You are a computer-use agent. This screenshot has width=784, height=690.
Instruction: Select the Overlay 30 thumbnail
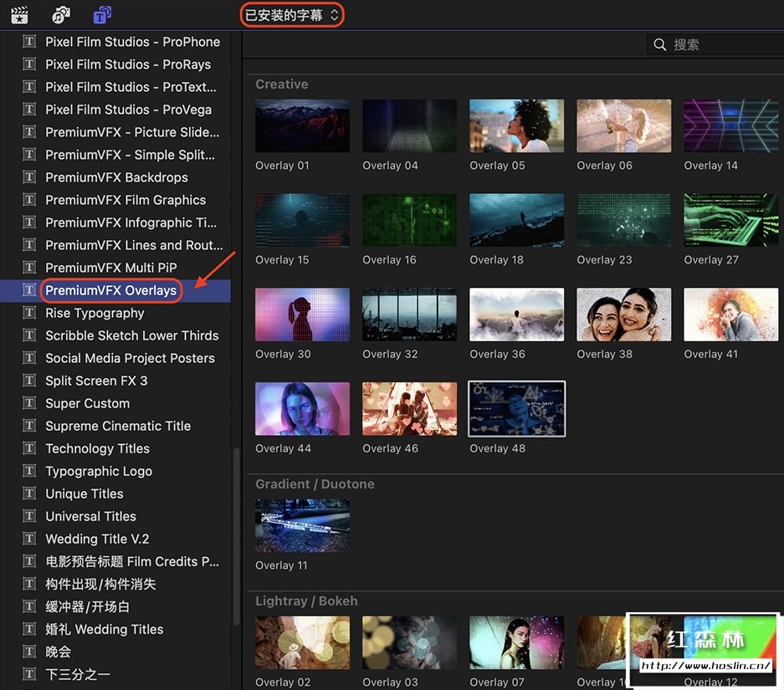(303, 314)
